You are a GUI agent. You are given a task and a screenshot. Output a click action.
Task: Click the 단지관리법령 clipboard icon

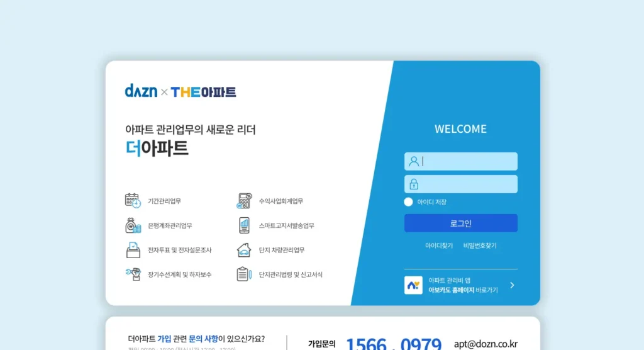pos(244,274)
